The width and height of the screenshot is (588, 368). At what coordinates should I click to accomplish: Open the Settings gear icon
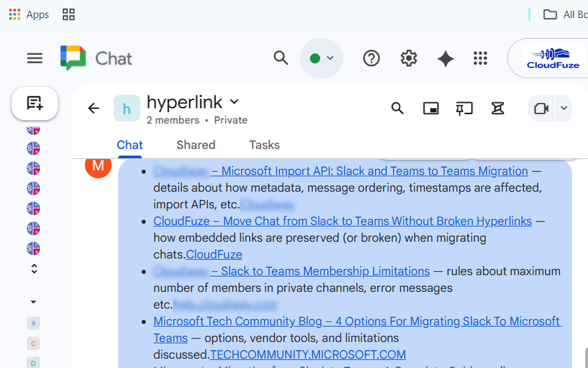(x=409, y=59)
